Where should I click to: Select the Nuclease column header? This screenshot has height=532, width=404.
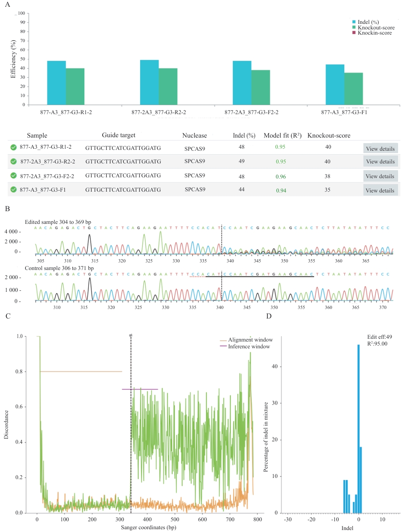tap(194, 136)
